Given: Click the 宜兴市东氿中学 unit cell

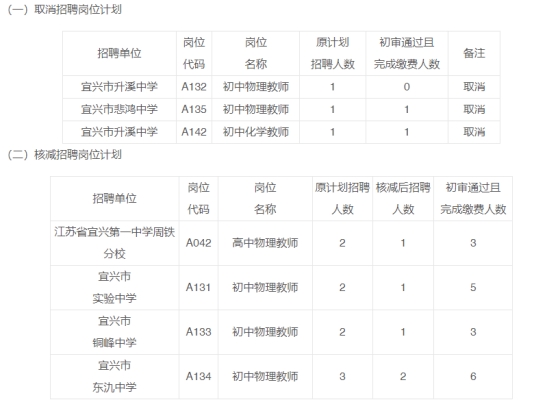Looking at the screenshot, I should (115, 376).
